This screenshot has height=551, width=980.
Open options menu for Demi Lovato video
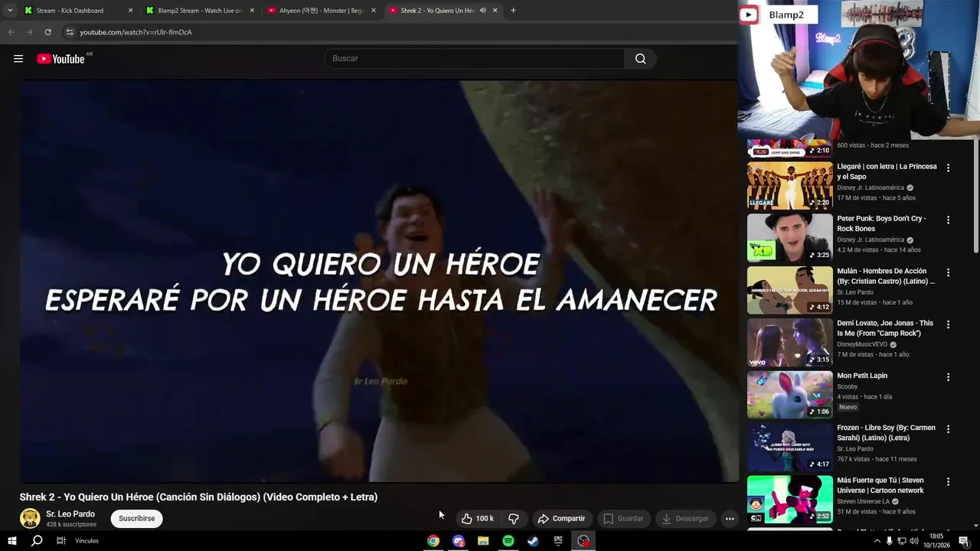pyautogui.click(x=948, y=324)
